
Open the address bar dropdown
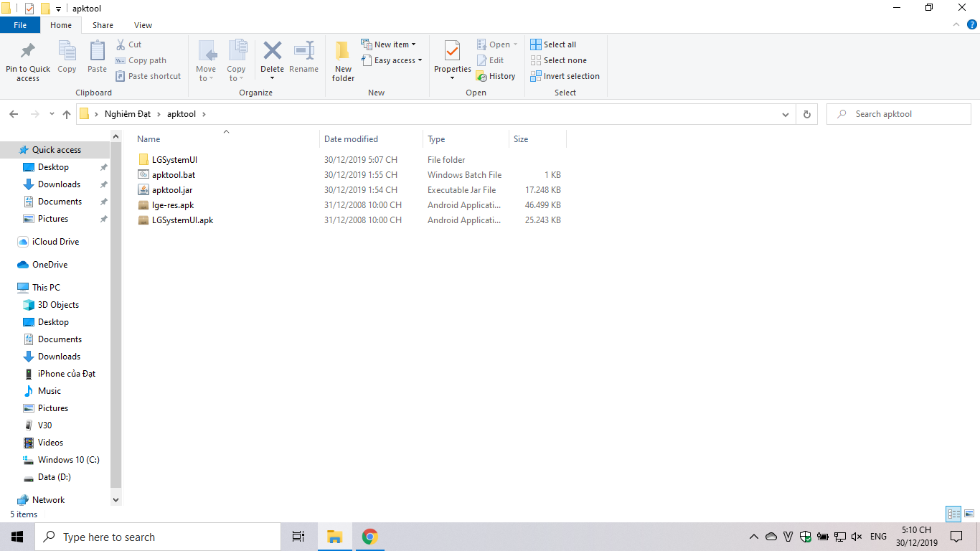click(x=785, y=113)
